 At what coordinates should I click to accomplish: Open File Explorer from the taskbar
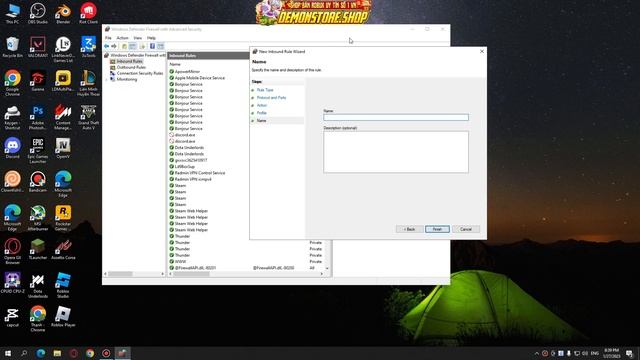click(57, 353)
